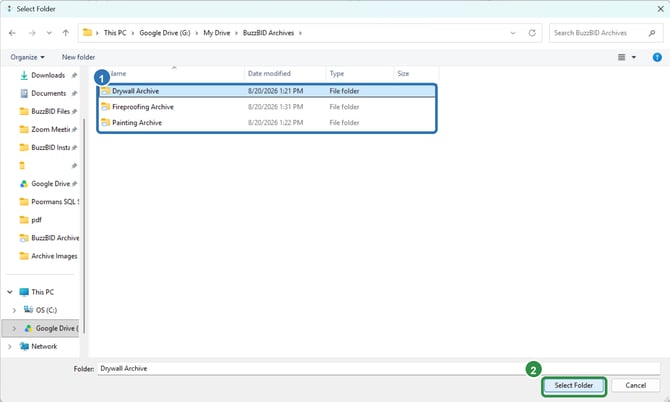Expand the Google Drive node in tree
Image resolution: width=670 pixels, height=402 pixels.
click(x=14, y=329)
